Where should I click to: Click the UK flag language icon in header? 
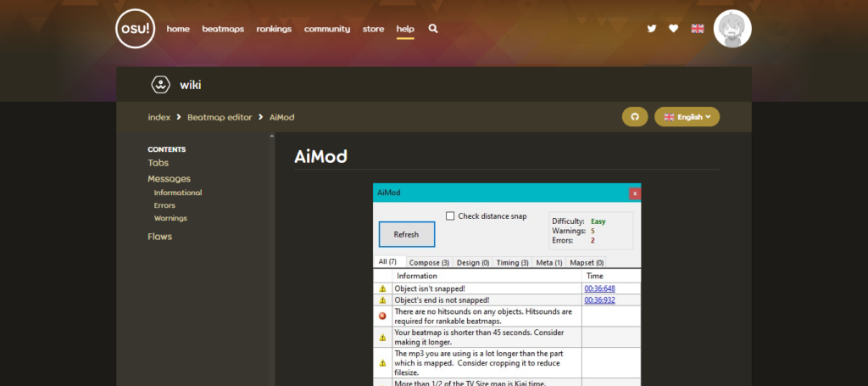[x=698, y=28]
